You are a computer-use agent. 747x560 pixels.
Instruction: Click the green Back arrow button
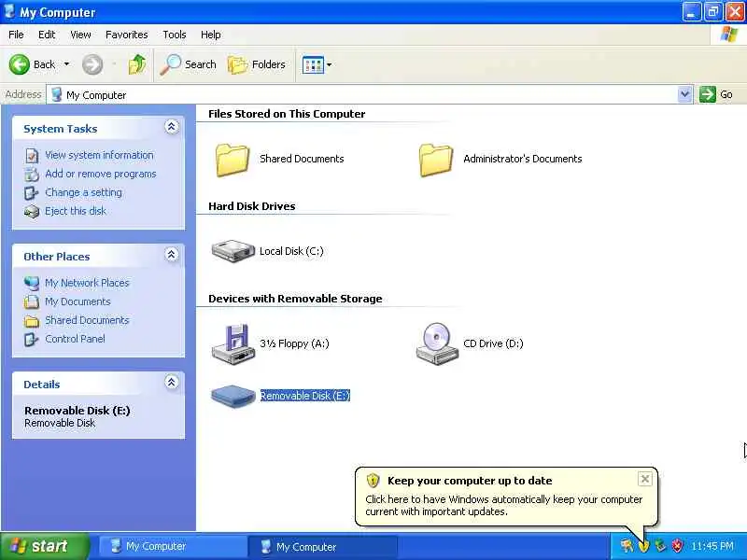tap(19, 64)
